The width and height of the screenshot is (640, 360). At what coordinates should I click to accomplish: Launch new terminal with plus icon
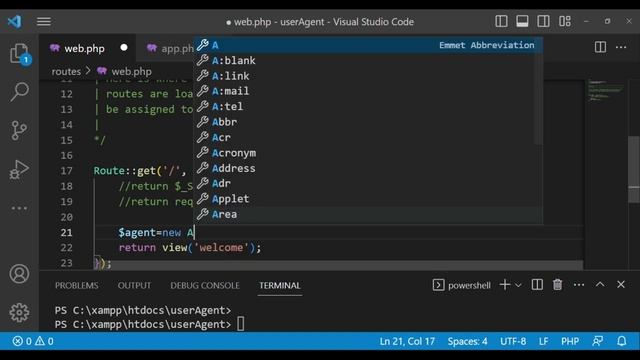[505, 284]
